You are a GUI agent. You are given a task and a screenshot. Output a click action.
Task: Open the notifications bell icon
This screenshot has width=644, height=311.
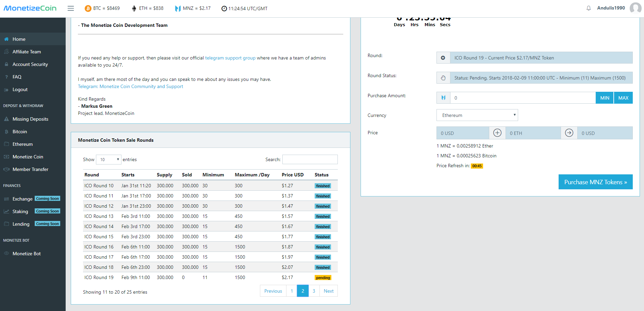coord(589,8)
